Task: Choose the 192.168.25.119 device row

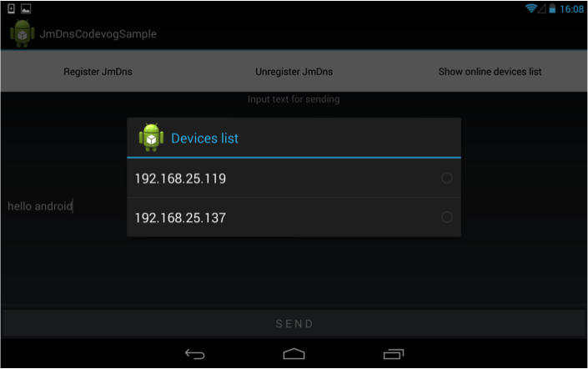Action: 294,178
